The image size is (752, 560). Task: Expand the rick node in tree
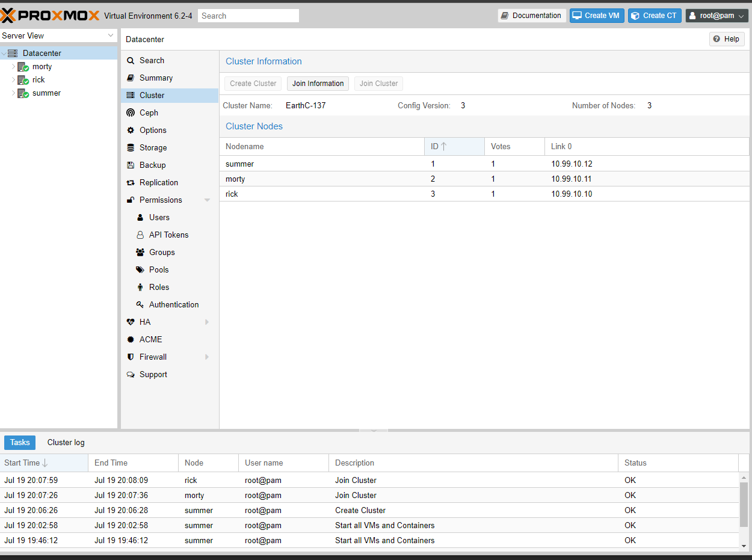(13, 79)
